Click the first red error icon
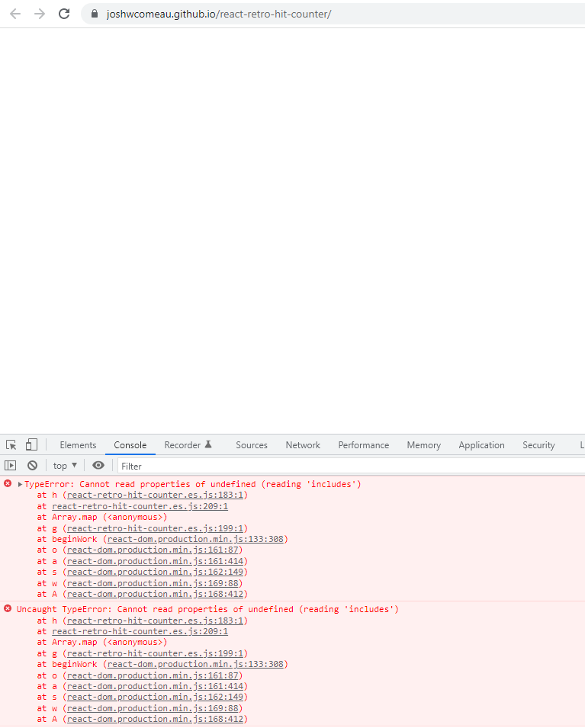This screenshot has width=585, height=728. tap(8, 484)
